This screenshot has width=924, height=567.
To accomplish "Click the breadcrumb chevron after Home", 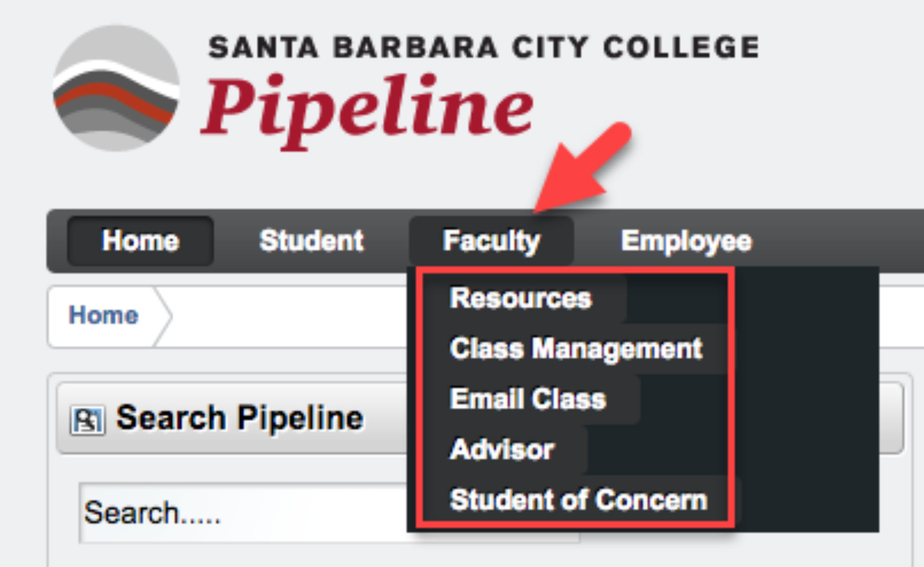I will click(163, 316).
